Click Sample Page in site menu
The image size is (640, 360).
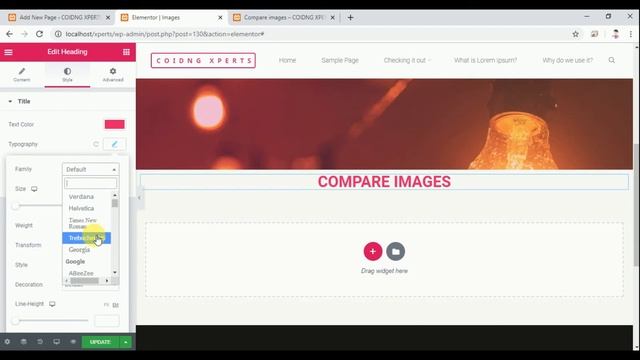point(340,60)
